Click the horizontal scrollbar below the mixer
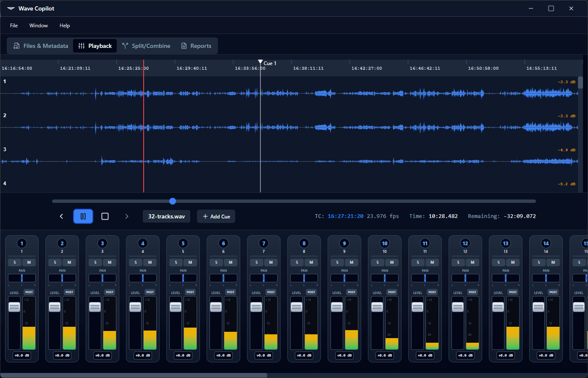588x378 pixels. [x=134, y=375]
